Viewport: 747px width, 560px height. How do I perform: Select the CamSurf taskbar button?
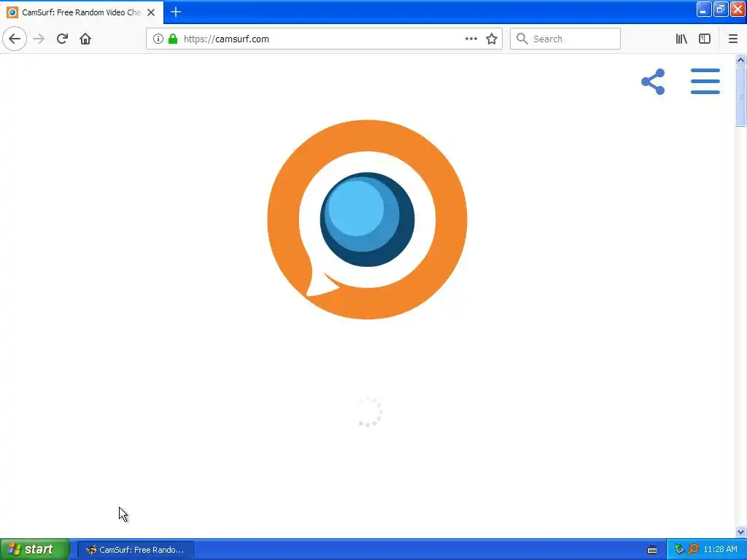[135, 550]
